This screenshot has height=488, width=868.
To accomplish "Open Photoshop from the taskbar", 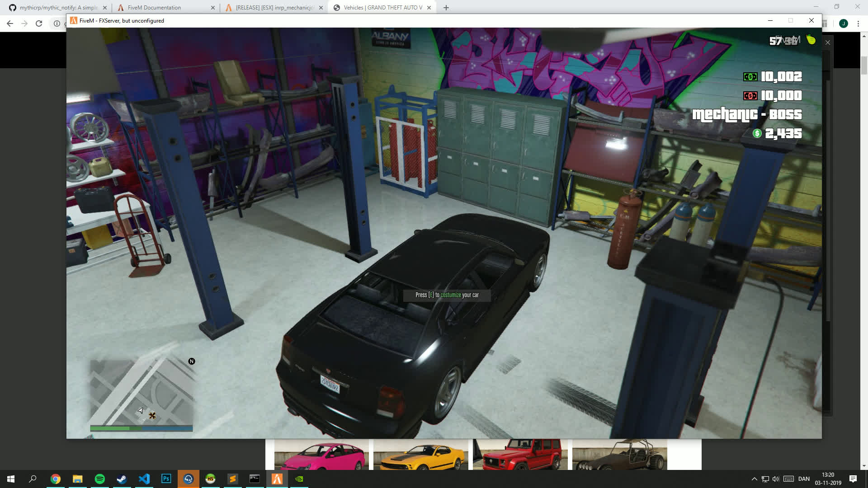I will pos(166,479).
